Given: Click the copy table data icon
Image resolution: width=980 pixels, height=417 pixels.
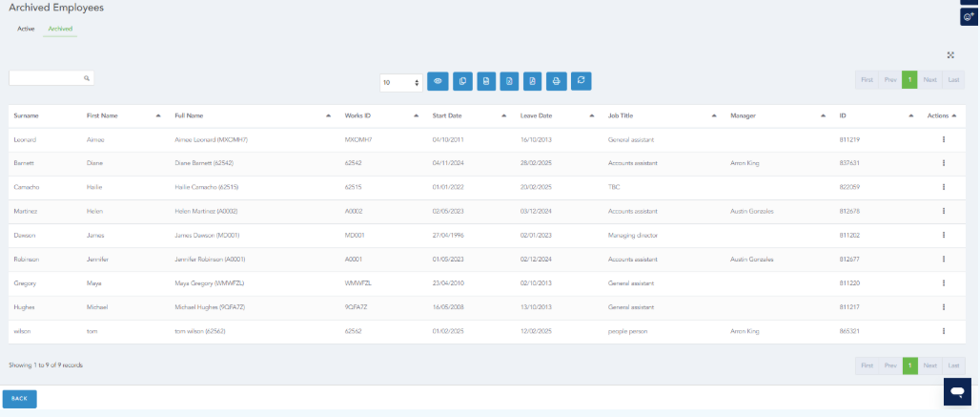Looking at the screenshot, I should tap(462, 82).
